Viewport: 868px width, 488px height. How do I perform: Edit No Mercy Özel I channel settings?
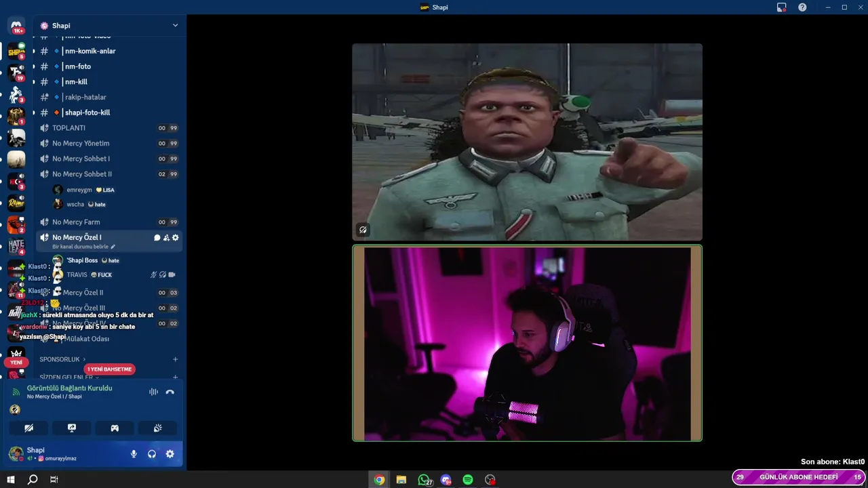176,238
